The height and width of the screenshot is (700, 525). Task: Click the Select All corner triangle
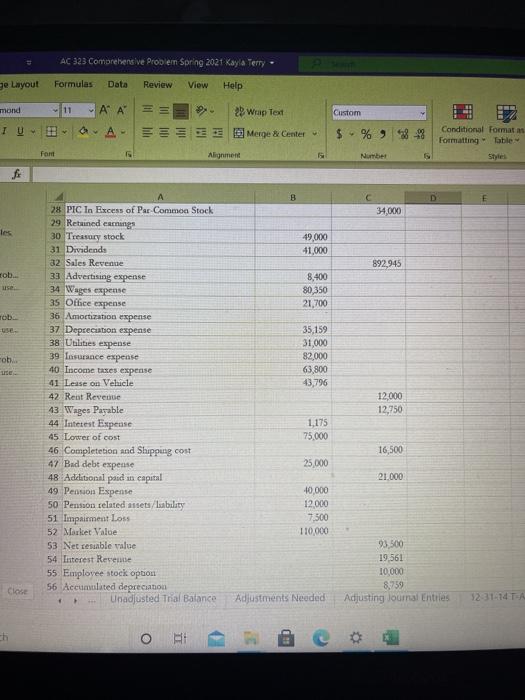pos(58,197)
